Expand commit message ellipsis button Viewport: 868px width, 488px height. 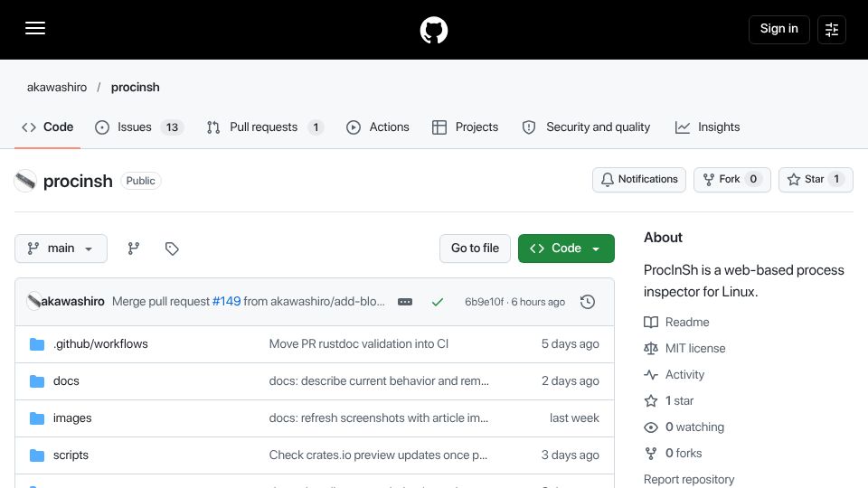pos(405,302)
